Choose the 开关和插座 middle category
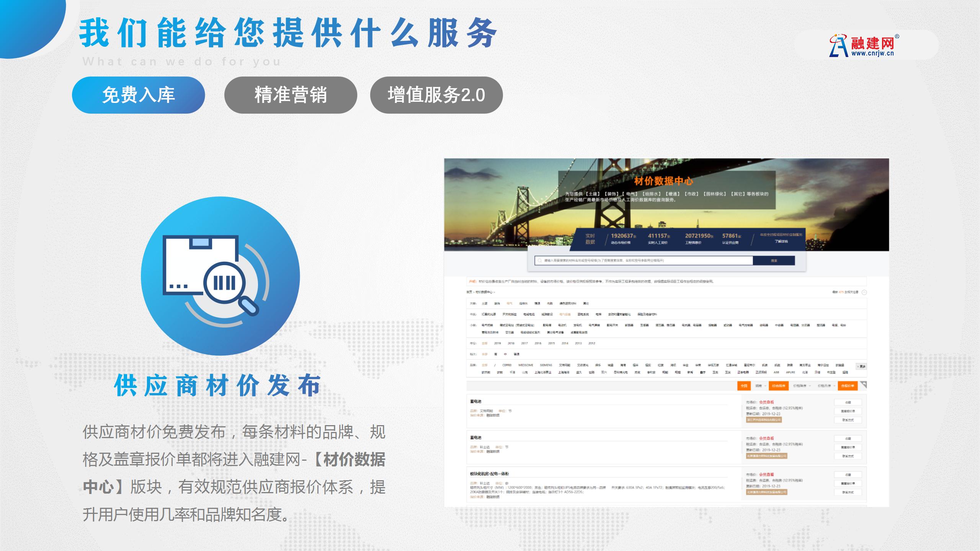The image size is (980, 551). (x=510, y=315)
